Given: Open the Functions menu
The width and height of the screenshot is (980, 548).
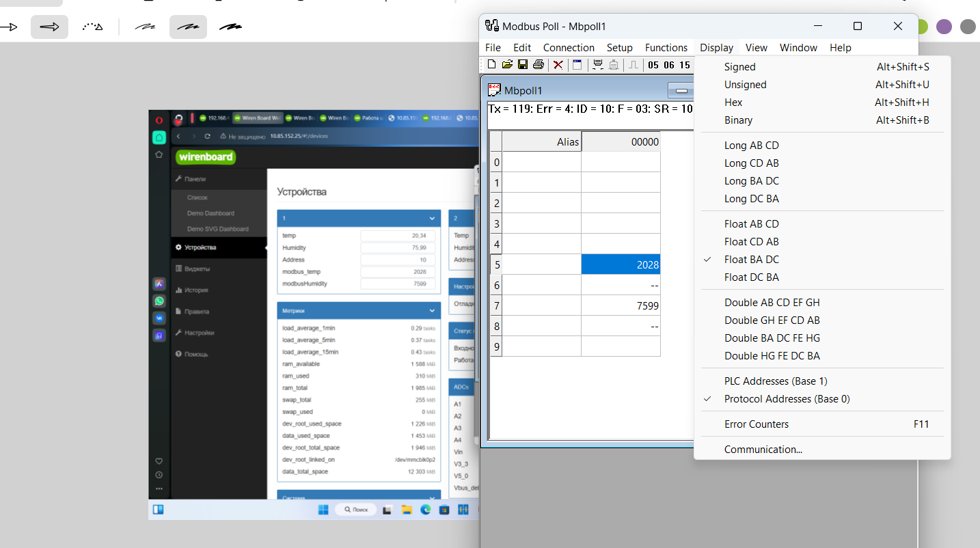Looking at the screenshot, I should coord(666,48).
